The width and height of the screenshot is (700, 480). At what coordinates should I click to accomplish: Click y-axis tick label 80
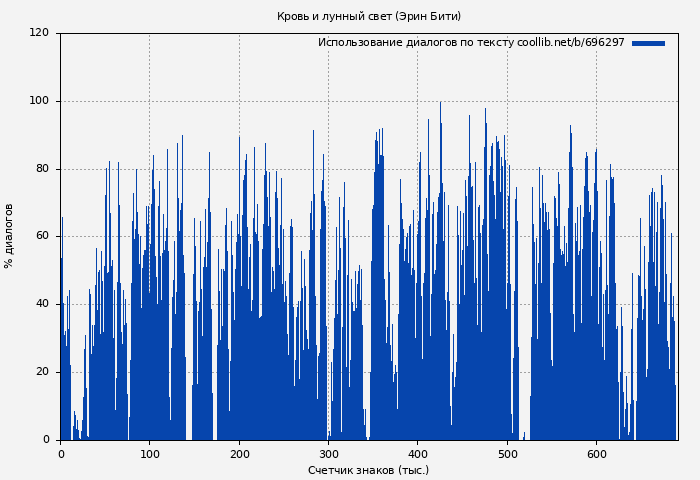click(42, 169)
